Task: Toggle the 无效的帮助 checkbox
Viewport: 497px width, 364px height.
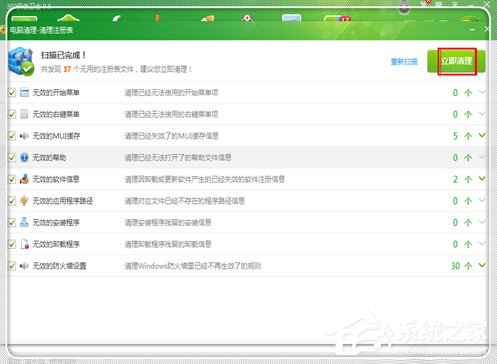Action: coord(12,157)
